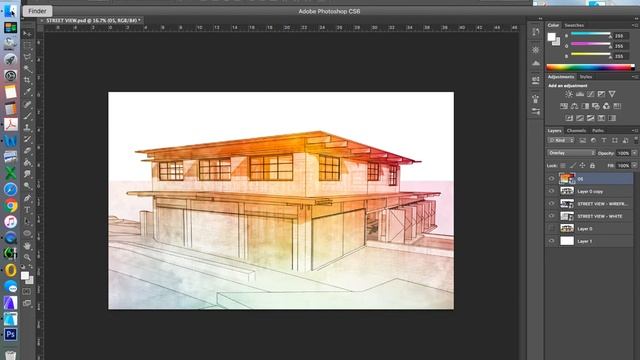Add a Channel Mixer adjustment
The height and width of the screenshot is (360, 640).
point(606,106)
